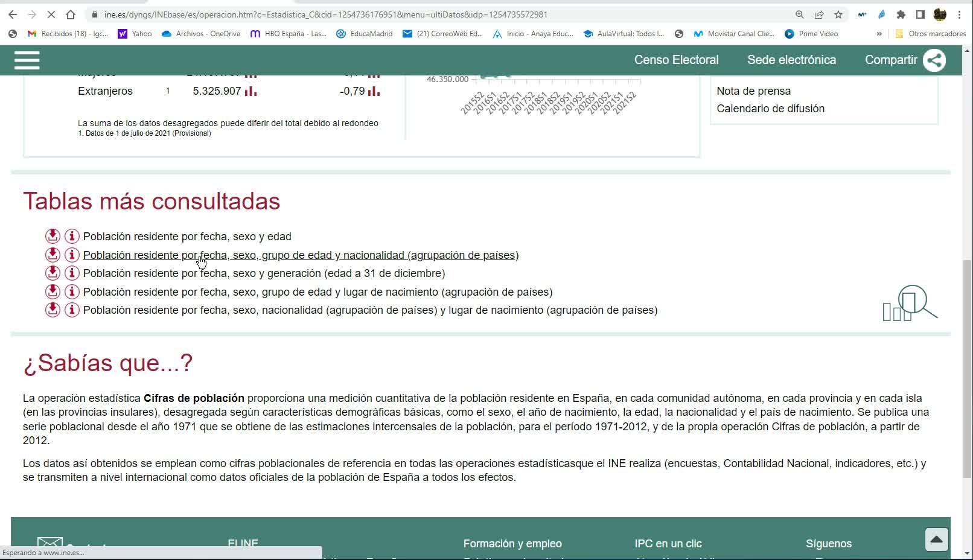Show info for 'nacionalidad y lugar de nacimiento' table

point(72,310)
